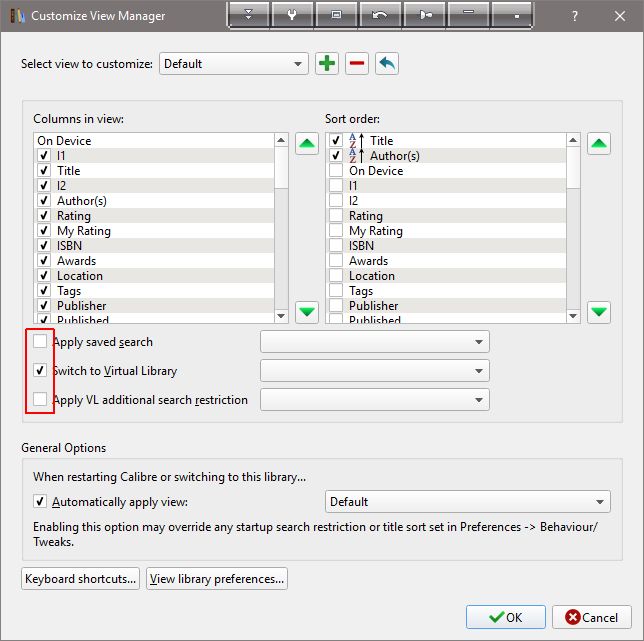Click the double down-arrow title bar button
Viewport: 644px width, 641px height.
tap(248, 15)
